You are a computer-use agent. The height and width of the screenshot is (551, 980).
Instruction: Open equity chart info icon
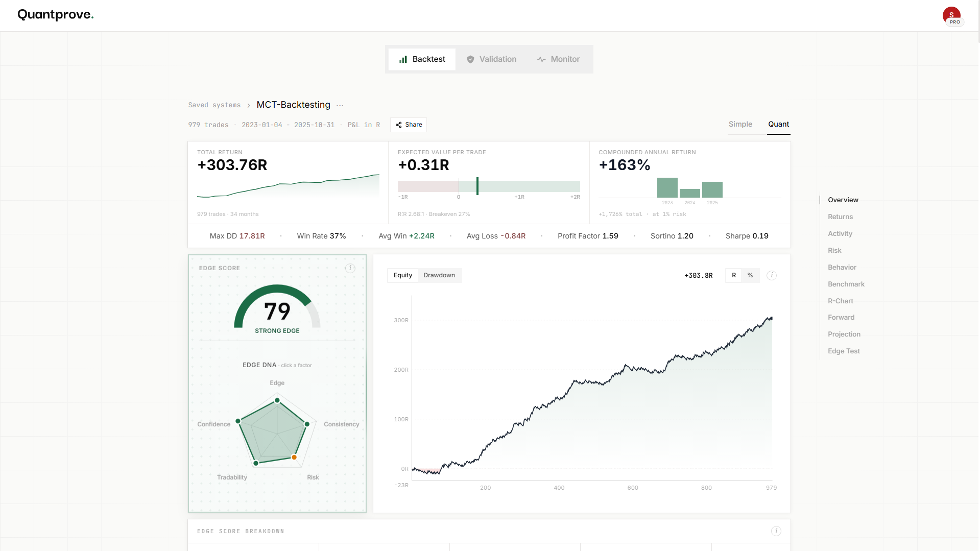pyautogui.click(x=772, y=275)
